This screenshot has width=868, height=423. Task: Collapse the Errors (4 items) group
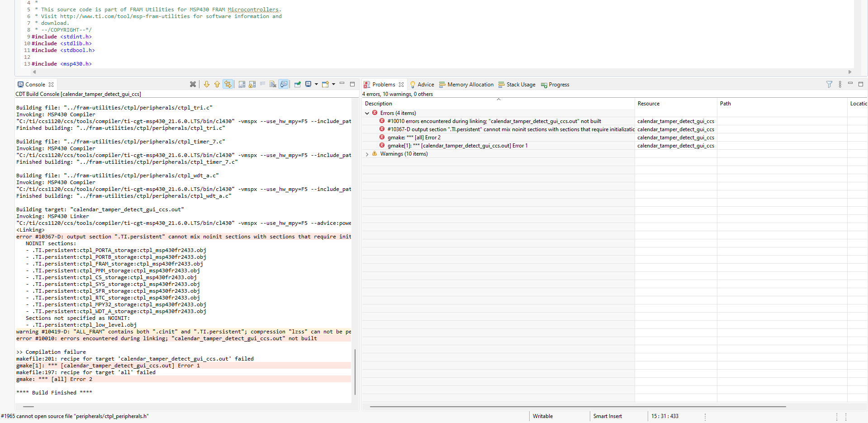[367, 113]
